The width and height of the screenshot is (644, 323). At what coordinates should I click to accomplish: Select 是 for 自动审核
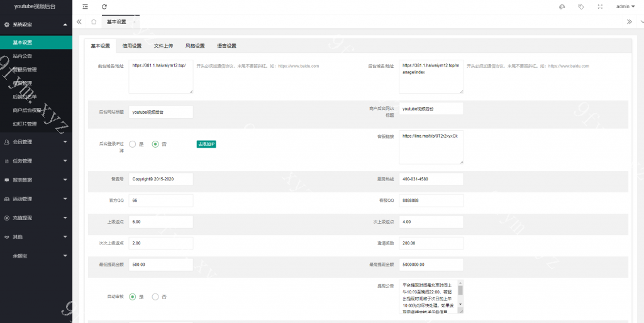(132, 297)
